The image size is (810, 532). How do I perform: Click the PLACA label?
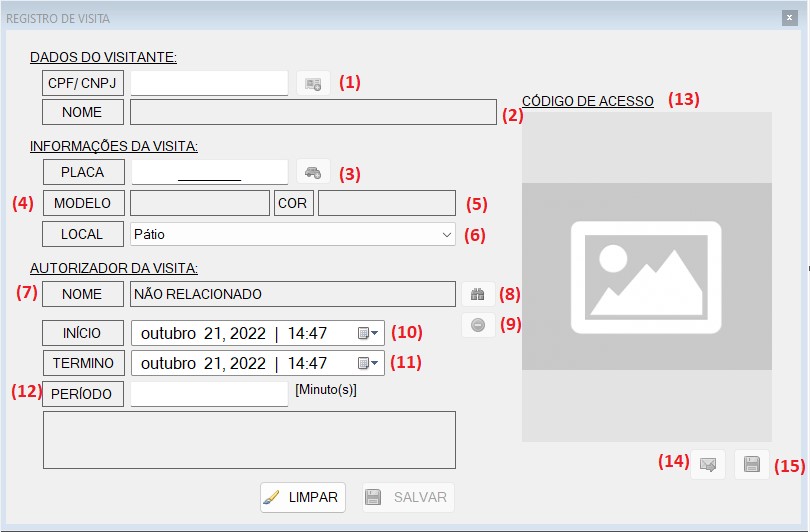83,172
